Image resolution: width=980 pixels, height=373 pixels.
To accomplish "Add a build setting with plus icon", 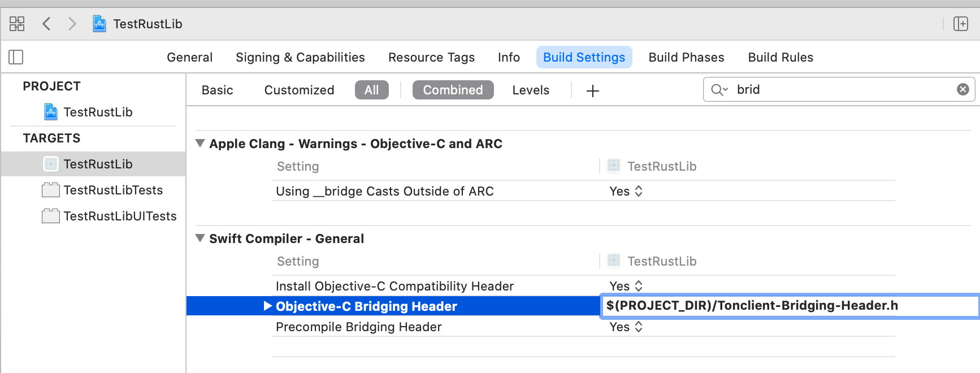I will pos(593,90).
